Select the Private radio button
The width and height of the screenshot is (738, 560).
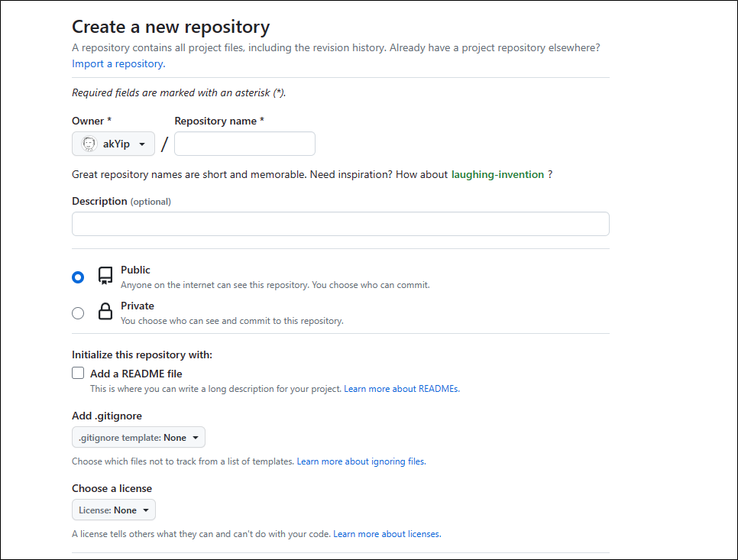(78, 313)
